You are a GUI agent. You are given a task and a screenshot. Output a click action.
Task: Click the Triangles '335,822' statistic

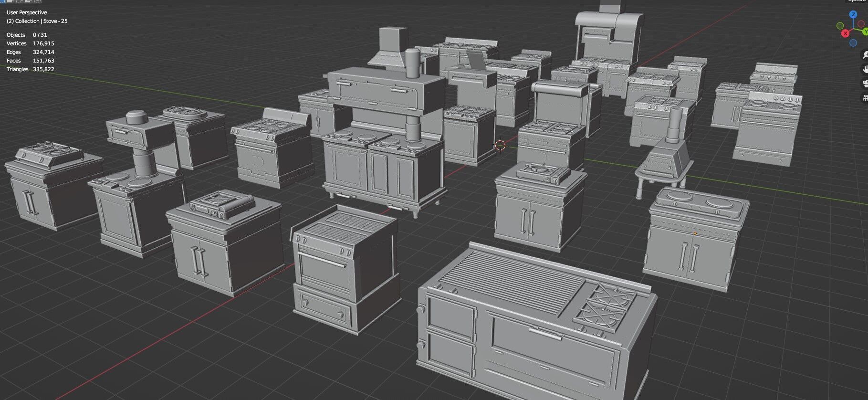click(43, 69)
